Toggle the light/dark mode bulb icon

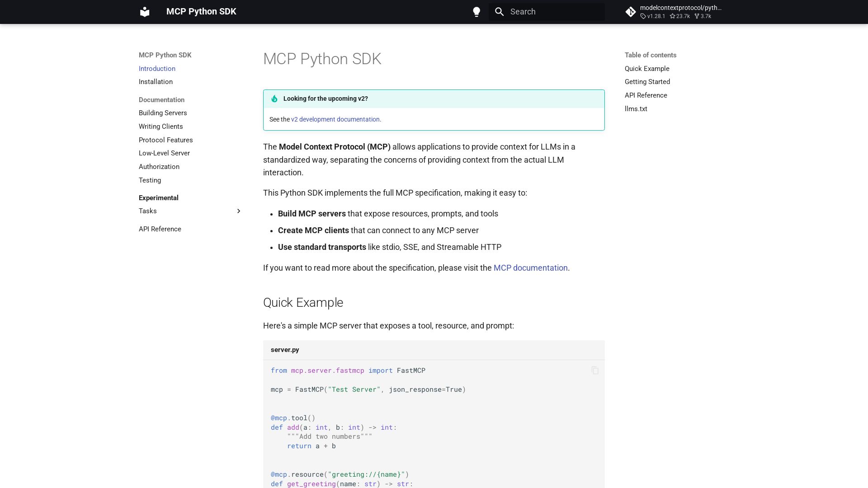tap(476, 12)
